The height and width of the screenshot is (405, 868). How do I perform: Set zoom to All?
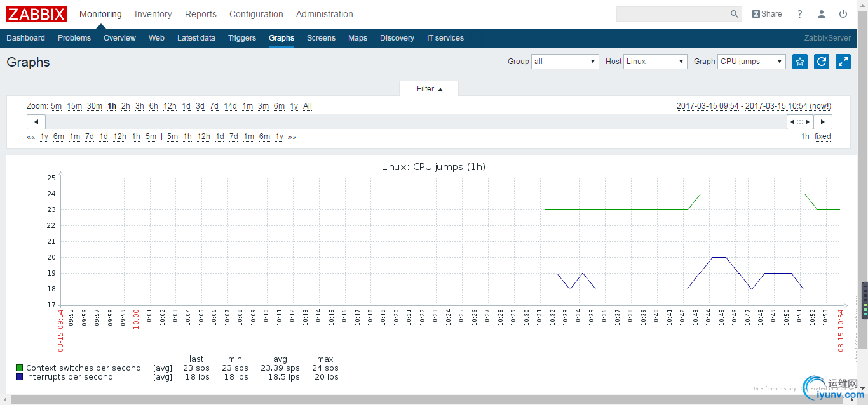point(308,106)
